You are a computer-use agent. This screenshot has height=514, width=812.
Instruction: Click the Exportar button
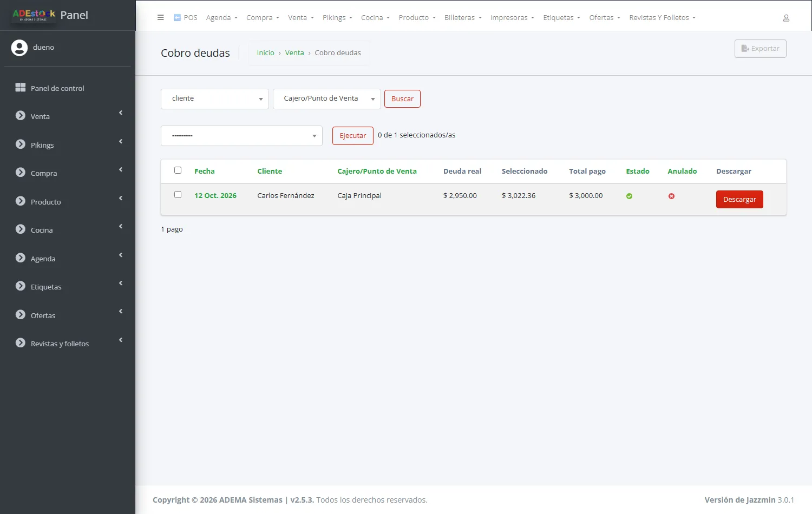click(761, 49)
